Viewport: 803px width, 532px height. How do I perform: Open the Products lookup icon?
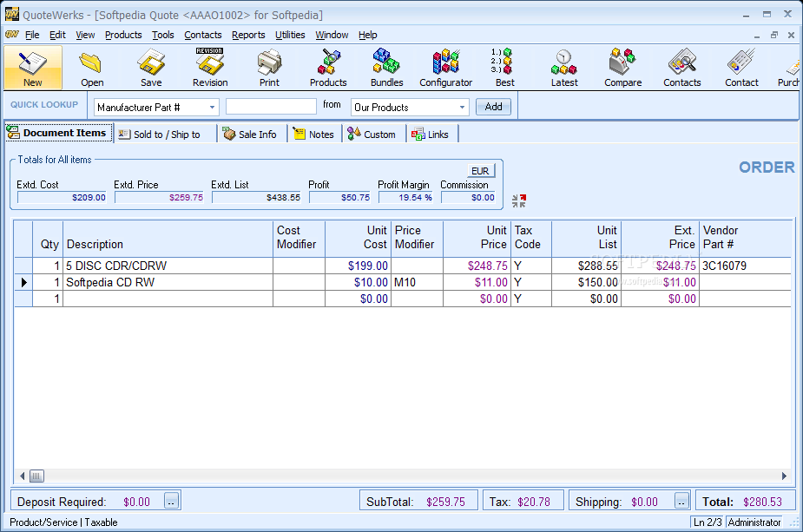[328, 68]
